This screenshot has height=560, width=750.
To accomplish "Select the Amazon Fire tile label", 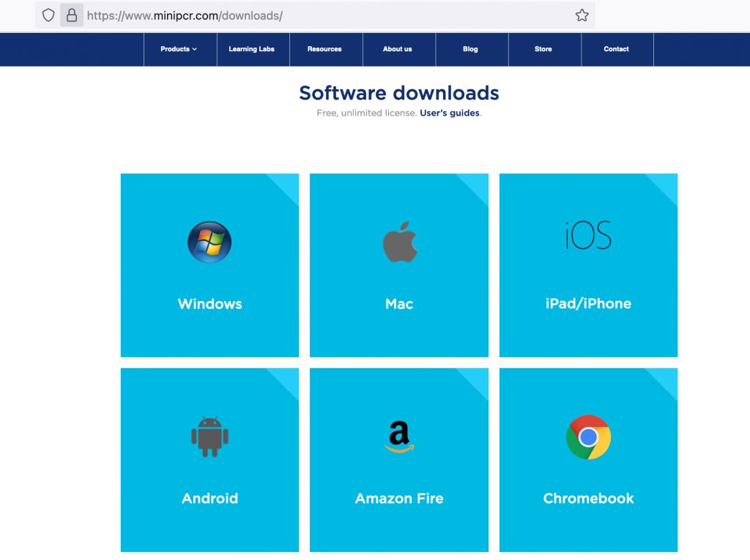I will click(399, 499).
